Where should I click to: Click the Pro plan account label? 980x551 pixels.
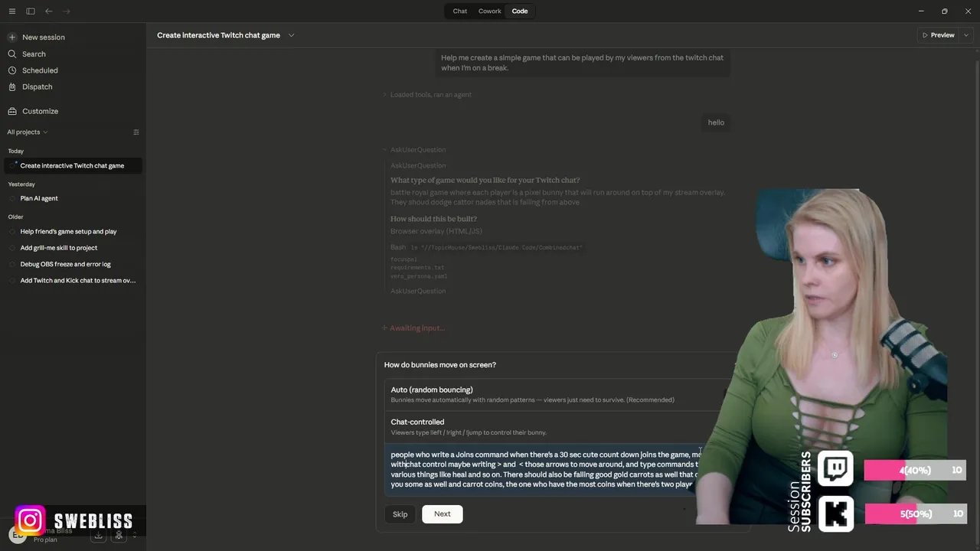45,540
